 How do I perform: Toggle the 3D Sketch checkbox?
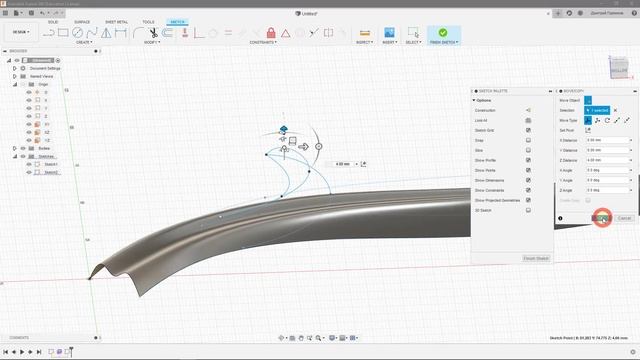coord(528,210)
